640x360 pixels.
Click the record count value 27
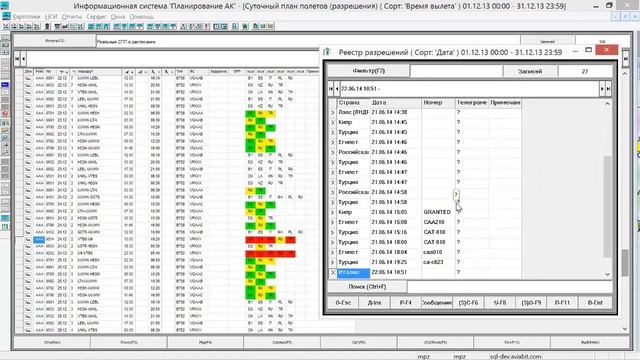(x=585, y=71)
